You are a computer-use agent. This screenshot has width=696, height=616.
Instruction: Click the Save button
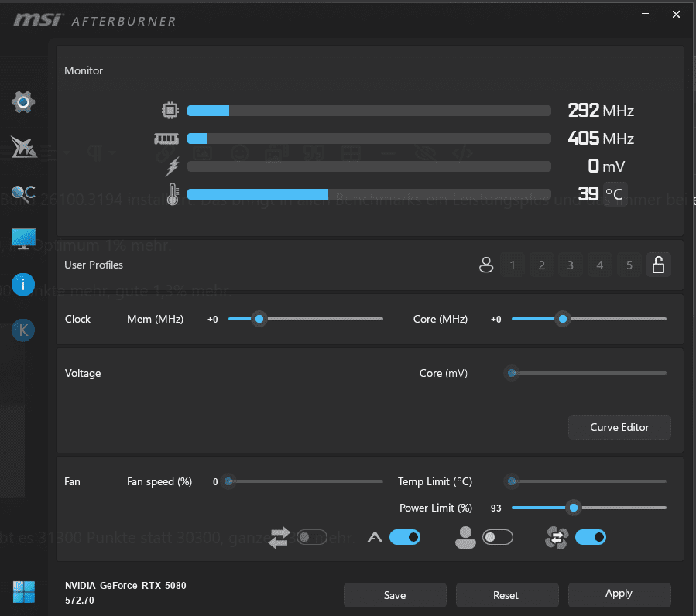coord(395,595)
